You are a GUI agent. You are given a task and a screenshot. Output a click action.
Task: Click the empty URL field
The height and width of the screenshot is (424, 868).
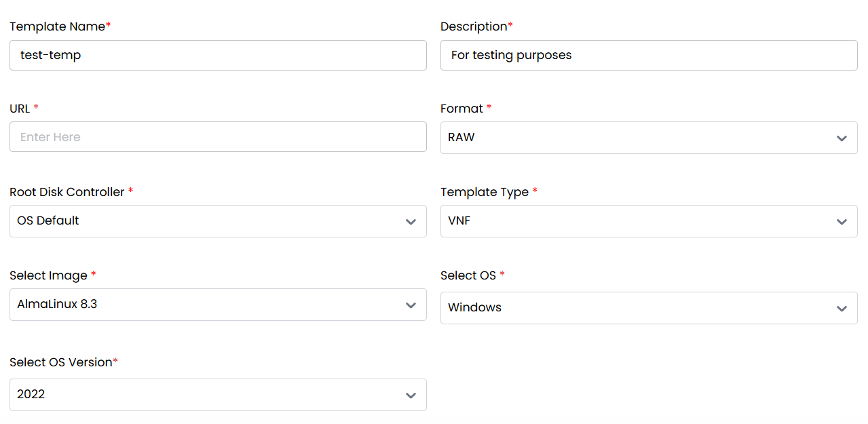click(217, 137)
